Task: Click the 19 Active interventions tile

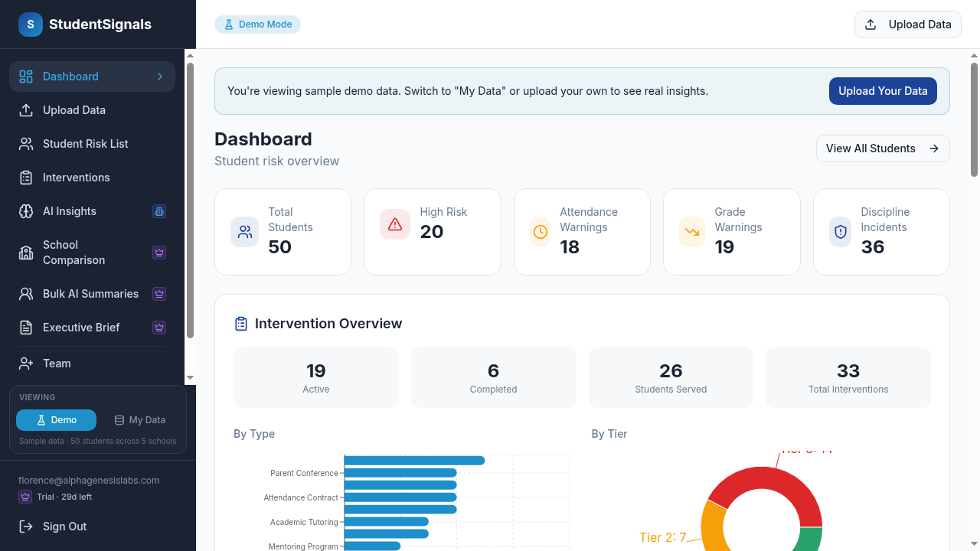Action: (316, 377)
